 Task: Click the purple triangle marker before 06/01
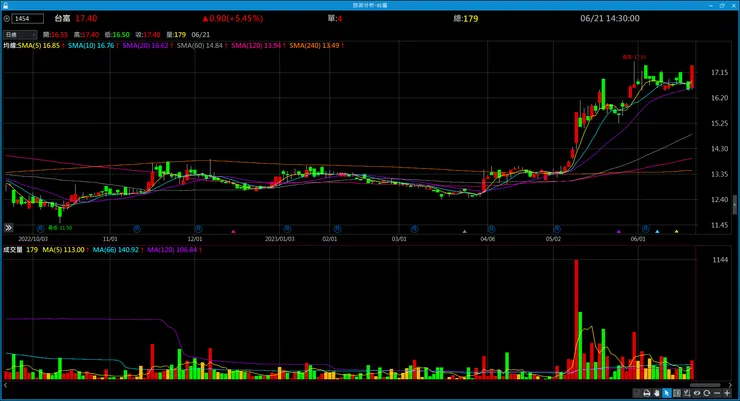(x=619, y=232)
